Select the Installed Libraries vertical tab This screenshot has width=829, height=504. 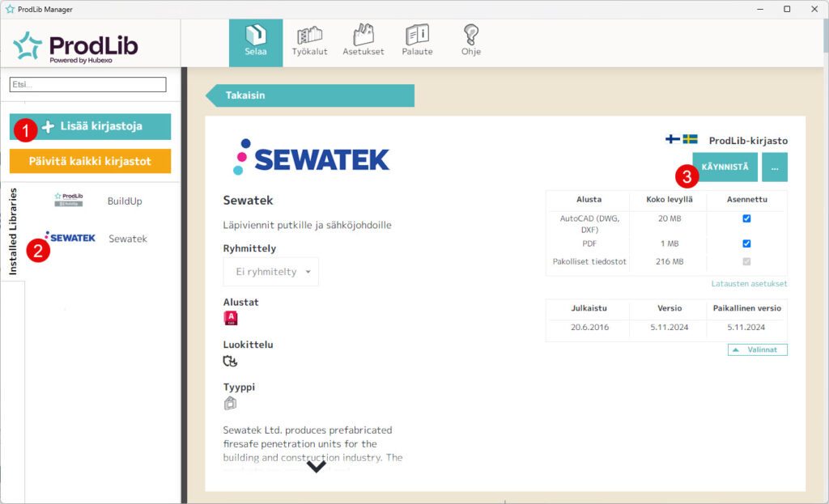pyautogui.click(x=13, y=231)
